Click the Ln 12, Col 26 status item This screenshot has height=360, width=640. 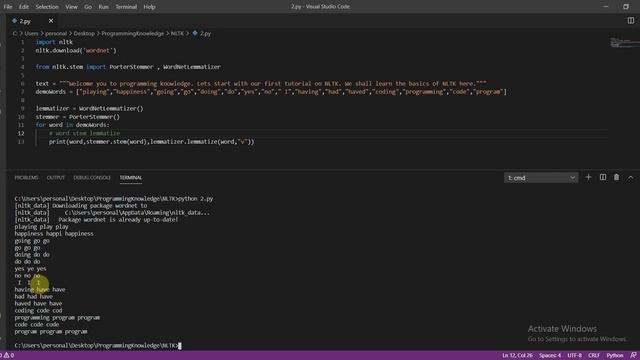tap(517, 356)
